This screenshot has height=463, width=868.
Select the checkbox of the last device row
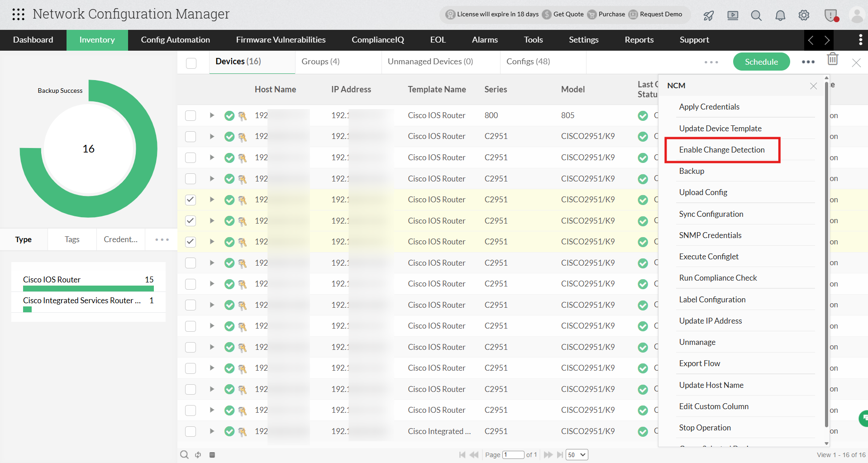click(190, 431)
